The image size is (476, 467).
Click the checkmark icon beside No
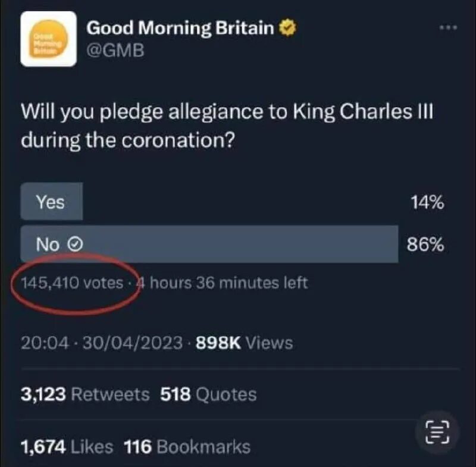click(76, 244)
